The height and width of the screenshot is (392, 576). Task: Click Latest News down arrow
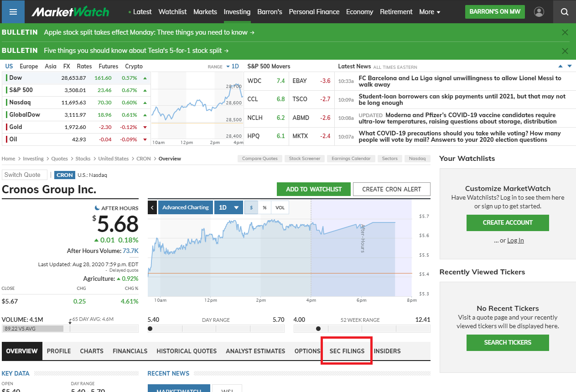(x=569, y=67)
